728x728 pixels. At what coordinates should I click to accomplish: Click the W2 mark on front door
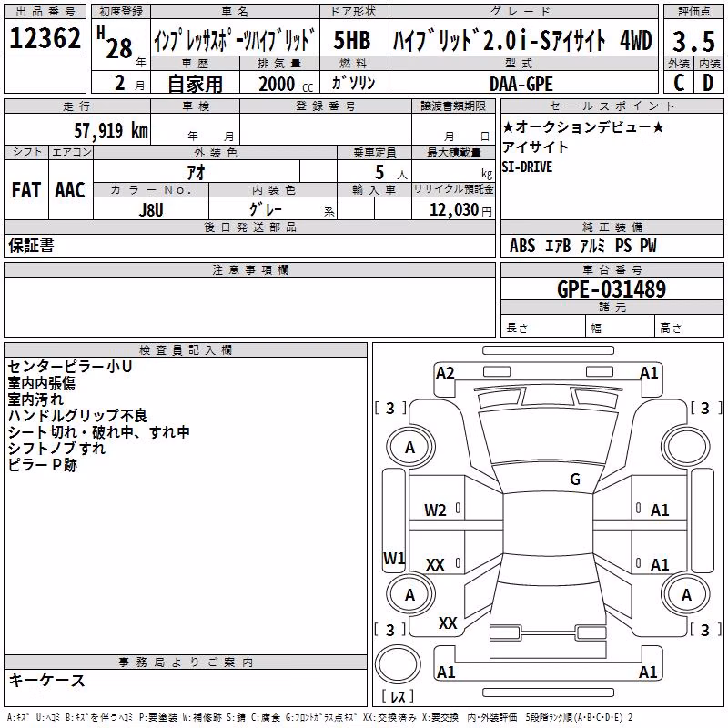click(x=435, y=511)
